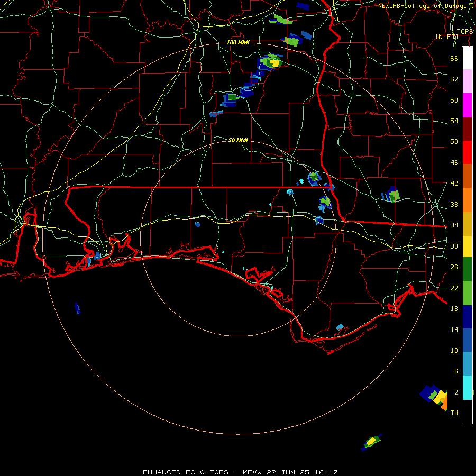Viewport: 476px width, 476px height.
Task: Click the legend value 10
Action: 454,351
